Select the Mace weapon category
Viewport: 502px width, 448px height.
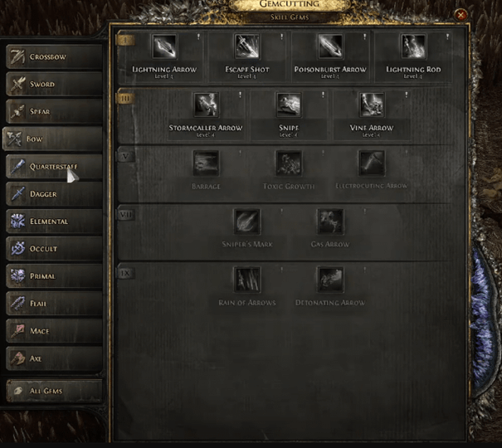(54, 331)
